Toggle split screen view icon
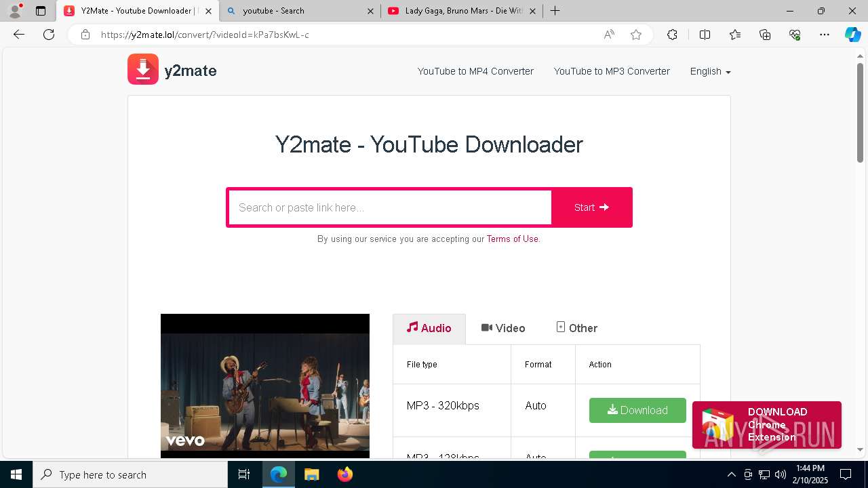The height and width of the screenshot is (488, 868). (x=705, y=35)
